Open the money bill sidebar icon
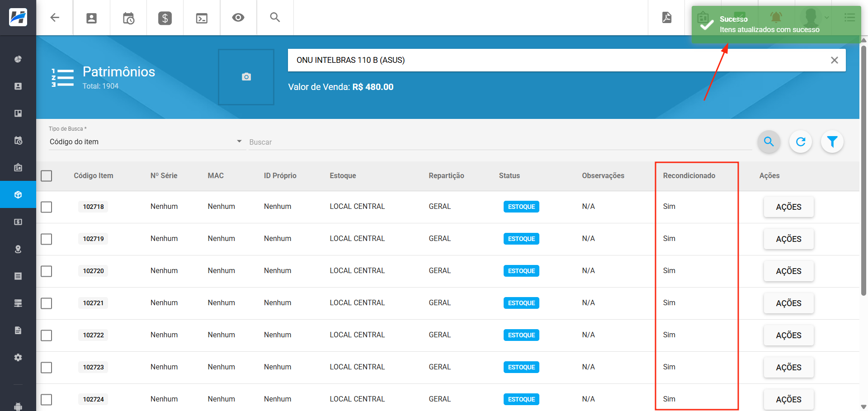Viewport: 868px width, 411px height. click(18, 222)
